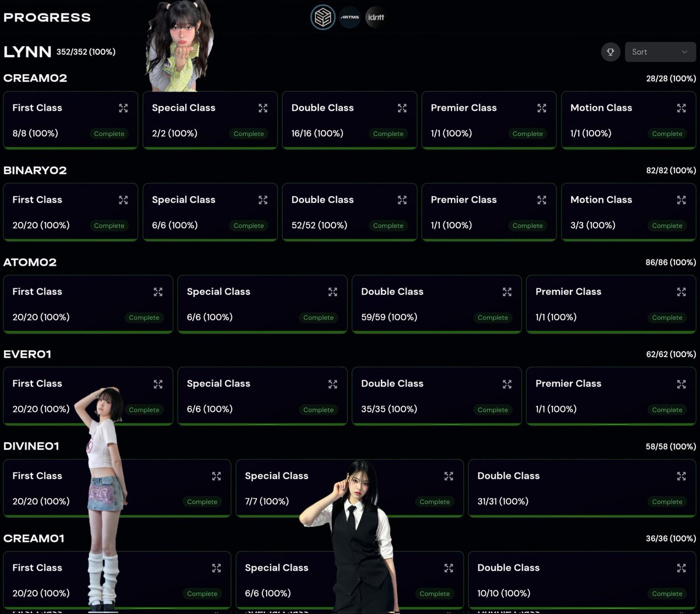Click the BINARY02 section heading

tap(35, 170)
